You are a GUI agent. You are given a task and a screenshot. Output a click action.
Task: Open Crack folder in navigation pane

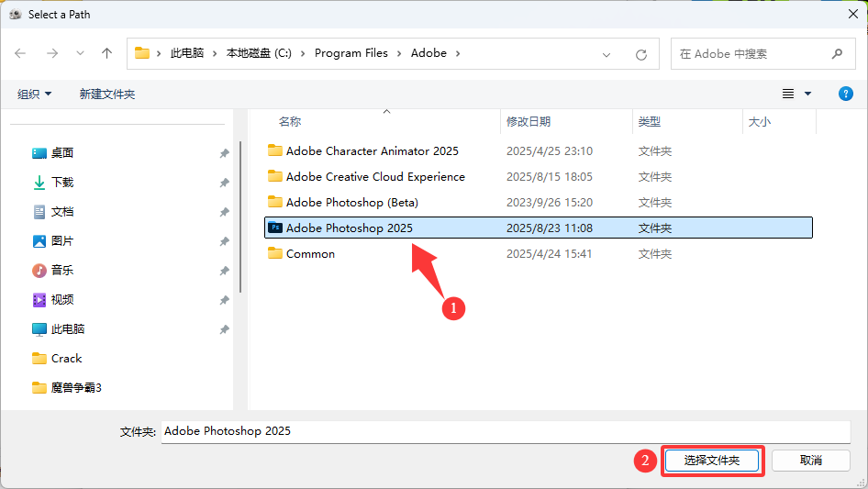pyautogui.click(x=66, y=359)
